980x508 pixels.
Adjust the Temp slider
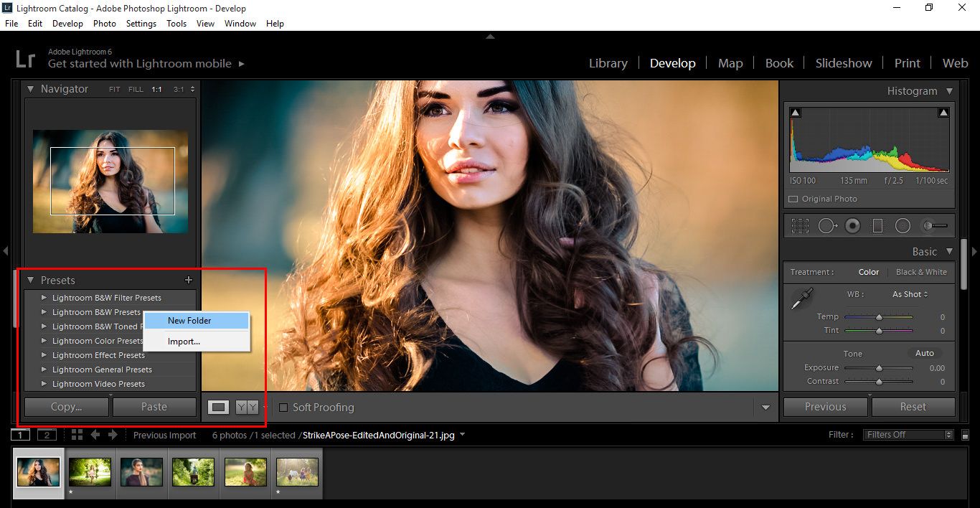coord(879,316)
